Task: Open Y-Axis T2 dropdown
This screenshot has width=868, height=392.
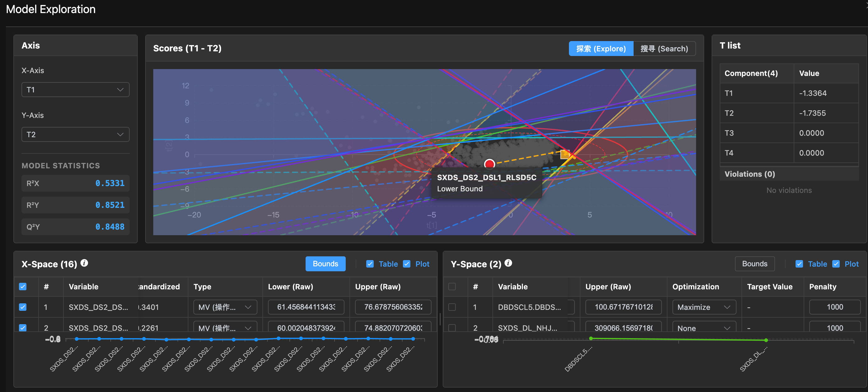Action: point(75,134)
